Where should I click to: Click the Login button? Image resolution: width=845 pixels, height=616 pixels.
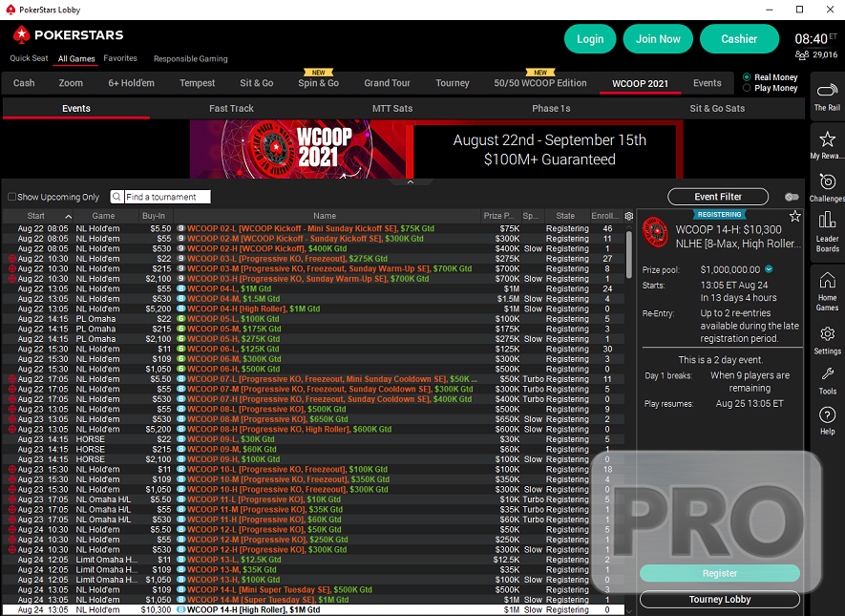[590, 39]
